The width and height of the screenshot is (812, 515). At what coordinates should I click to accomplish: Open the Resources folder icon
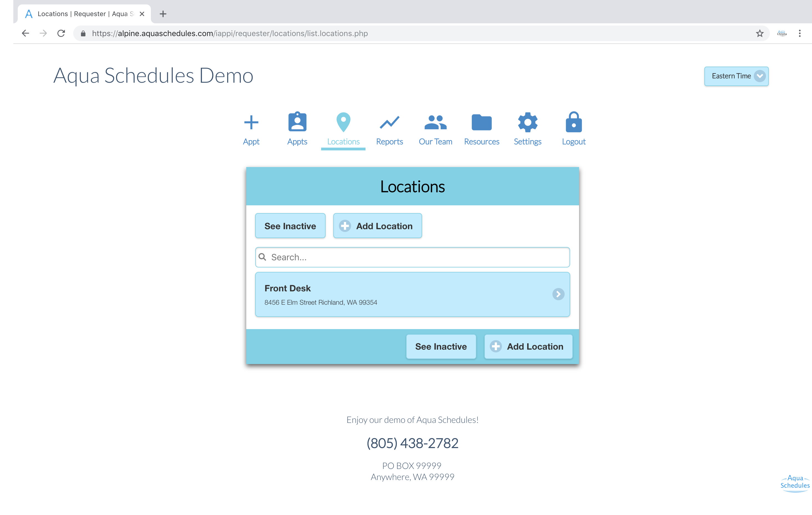[481, 122]
